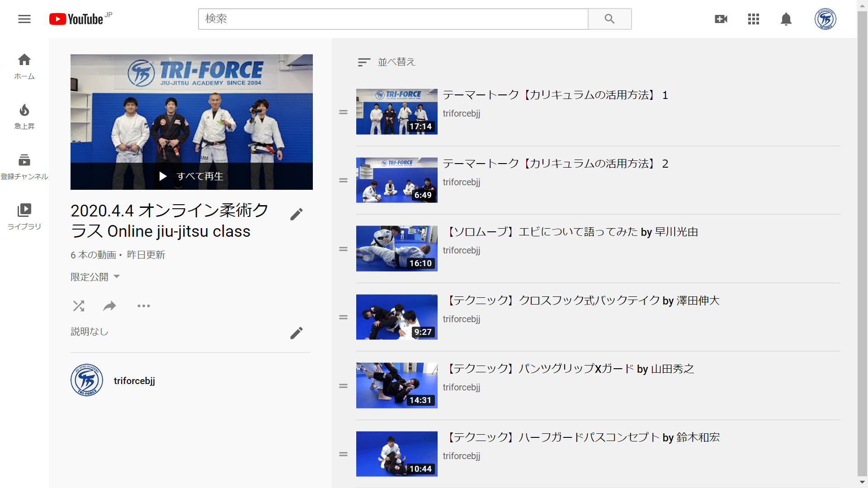Click the scrollbar down arrow
Image resolution: width=868 pixels, height=488 pixels.
point(863,483)
